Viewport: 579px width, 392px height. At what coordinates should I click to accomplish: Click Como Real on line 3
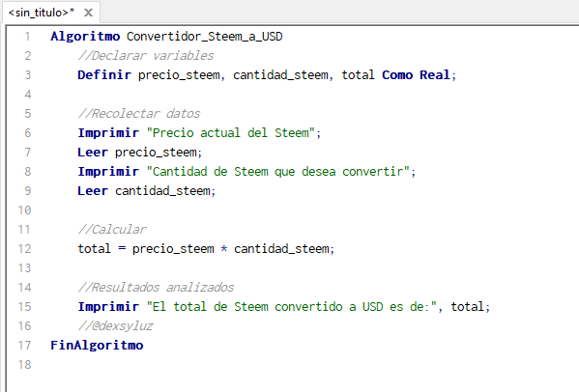point(416,75)
